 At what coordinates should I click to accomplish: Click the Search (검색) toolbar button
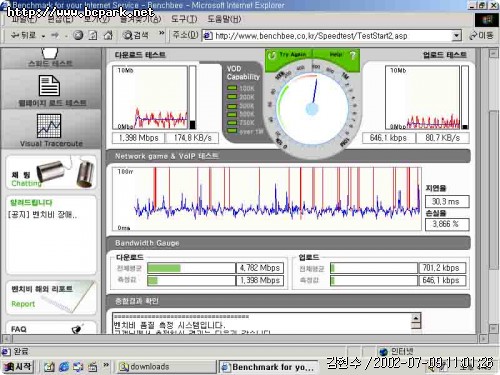pyautogui.click(x=135, y=35)
